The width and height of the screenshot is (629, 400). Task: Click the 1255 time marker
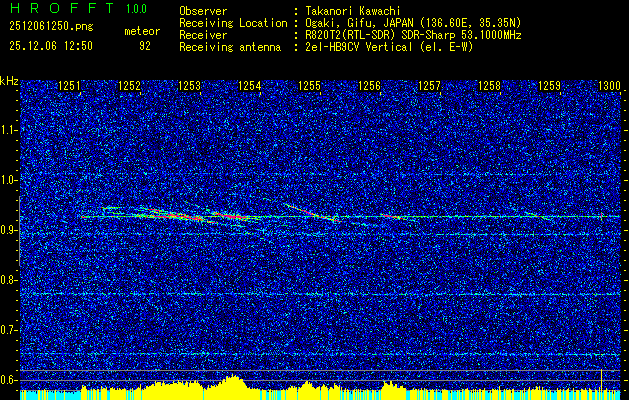click(x=310, y=86)
